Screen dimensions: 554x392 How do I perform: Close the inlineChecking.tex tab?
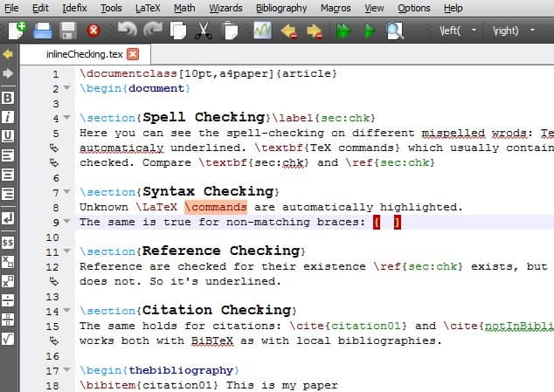click(x=133, y=54)
